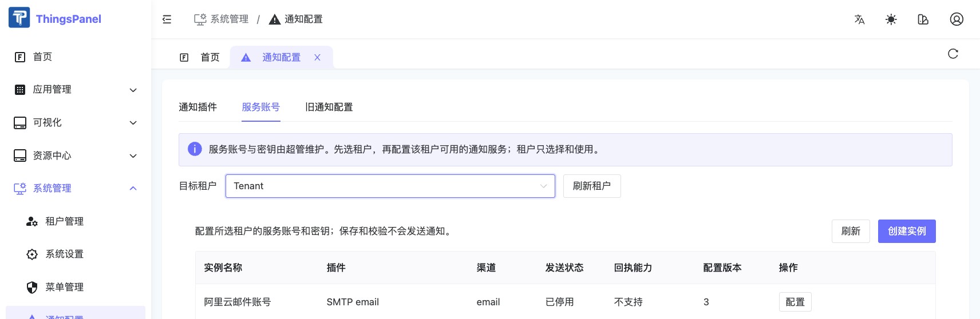The image size is (980, 319).
Task: Click 配置 for 阿里云邮件账号 row
Action: coord(795,302)
